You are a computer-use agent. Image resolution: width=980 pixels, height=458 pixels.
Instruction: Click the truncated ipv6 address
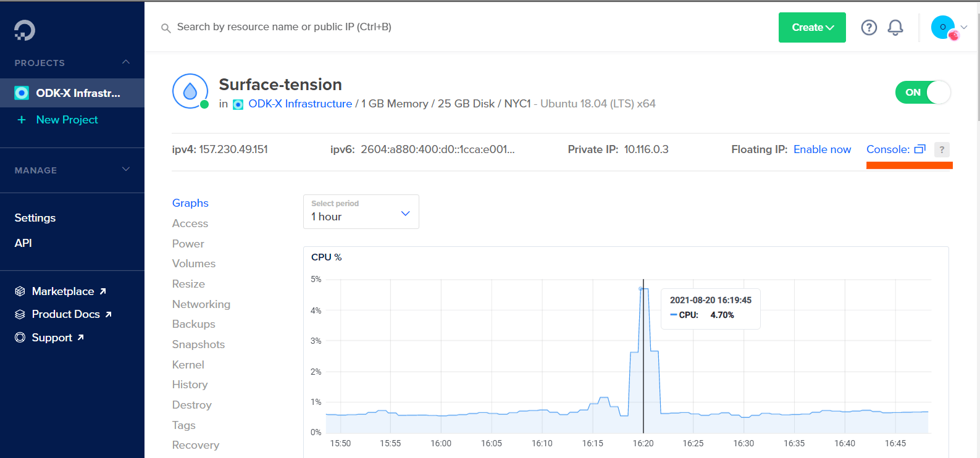pos(438,149)
